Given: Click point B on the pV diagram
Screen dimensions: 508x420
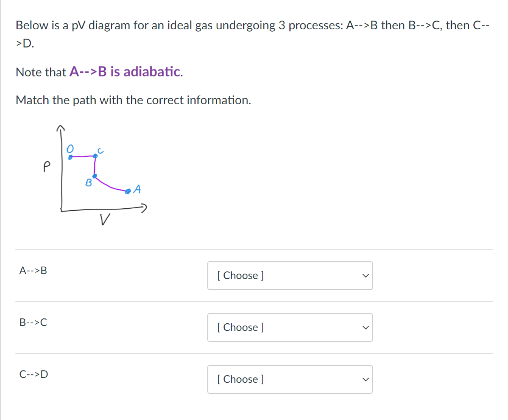Looking at the screenshot, I should (x=95, y=176).
